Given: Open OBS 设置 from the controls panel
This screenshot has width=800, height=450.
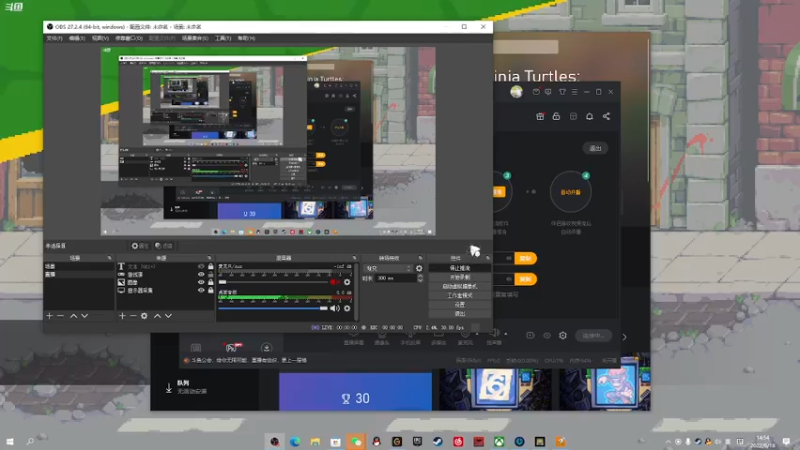Looking at the screenshot, I should tap(460, 305).
